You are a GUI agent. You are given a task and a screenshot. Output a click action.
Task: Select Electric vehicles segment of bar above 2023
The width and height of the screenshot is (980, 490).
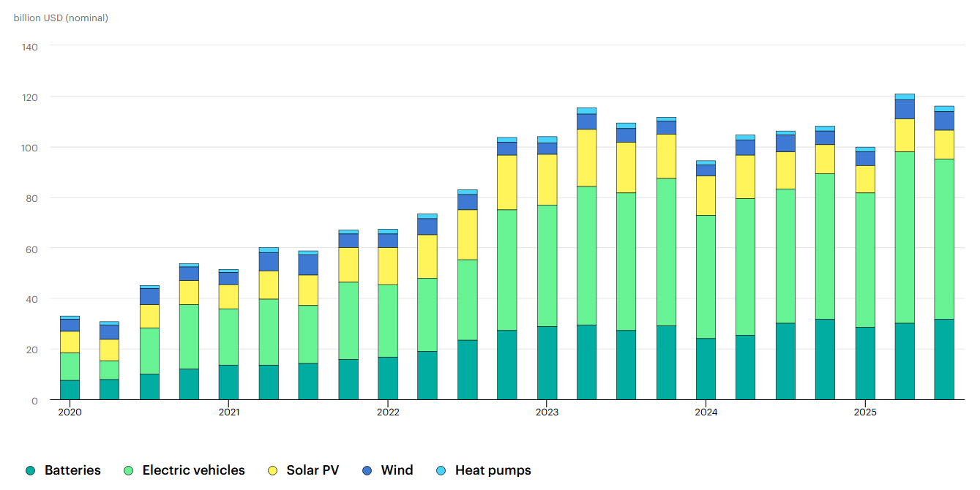tap(547, 265)
